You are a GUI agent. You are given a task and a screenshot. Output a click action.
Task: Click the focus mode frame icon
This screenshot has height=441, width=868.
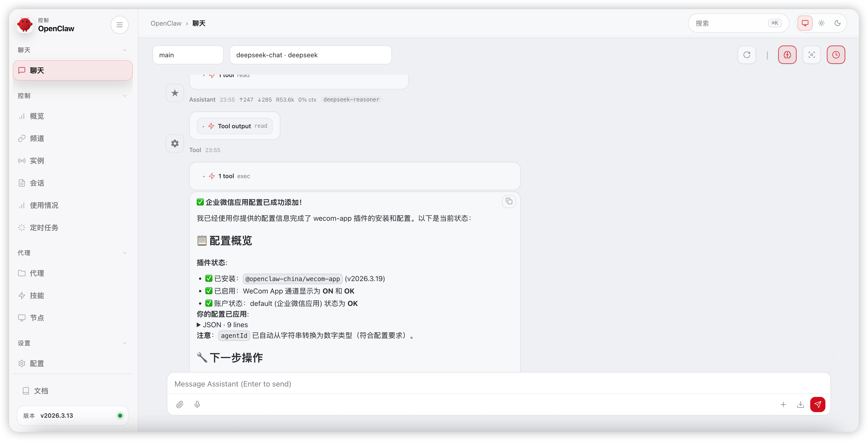pos(811,55)
